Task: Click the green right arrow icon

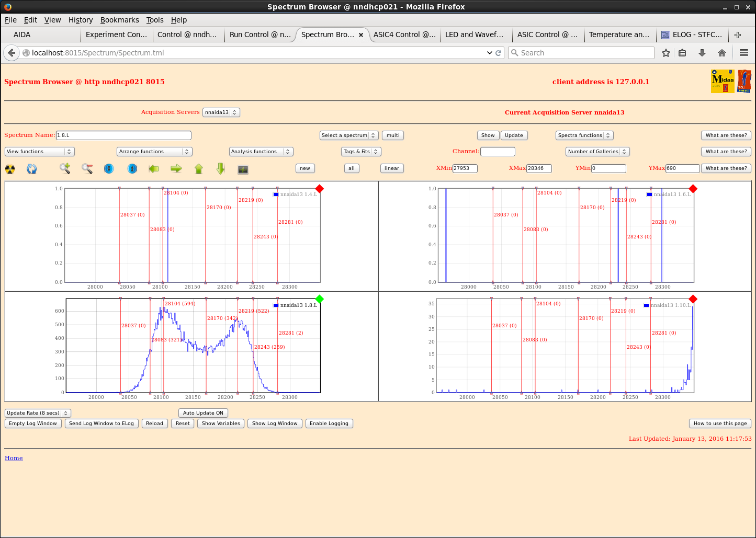Action: [176, 168]
